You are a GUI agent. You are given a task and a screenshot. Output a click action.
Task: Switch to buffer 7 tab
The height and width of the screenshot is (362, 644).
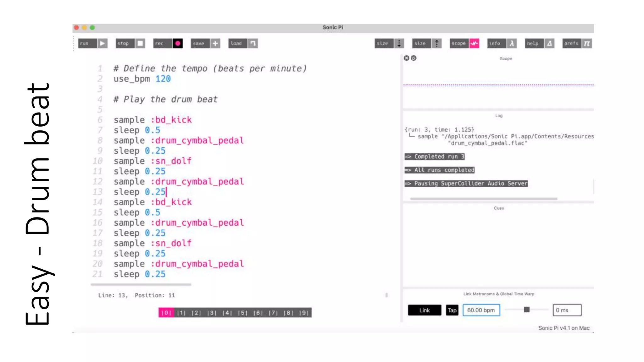point(273,313)
